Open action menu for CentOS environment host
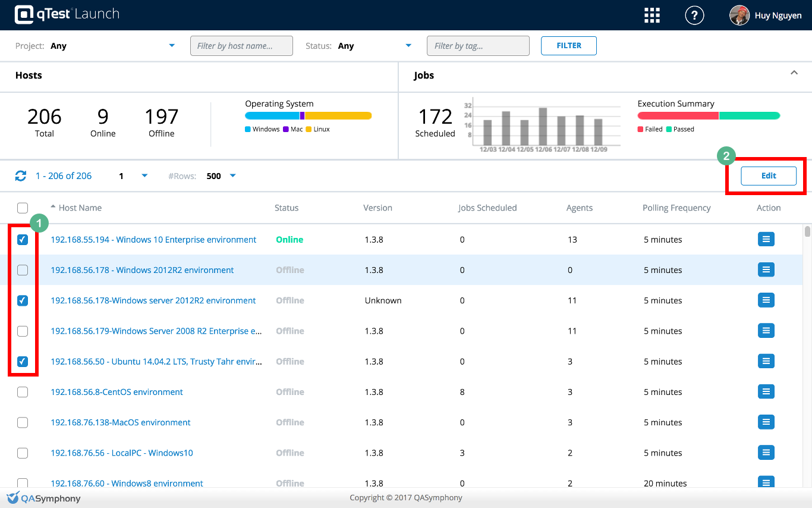 point(766,391)
